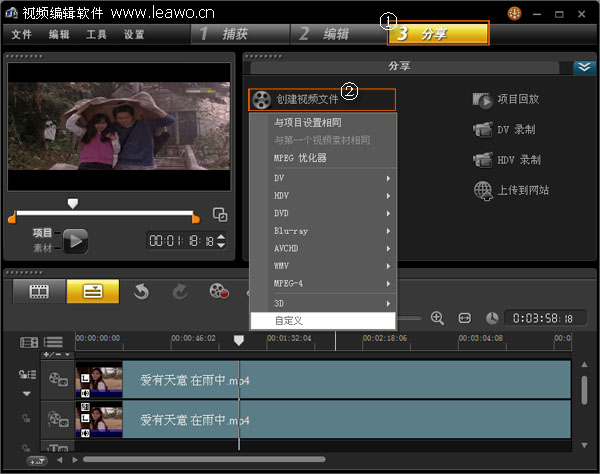Click the undo arrow icon
600x474 pixels.
point(141,292)
